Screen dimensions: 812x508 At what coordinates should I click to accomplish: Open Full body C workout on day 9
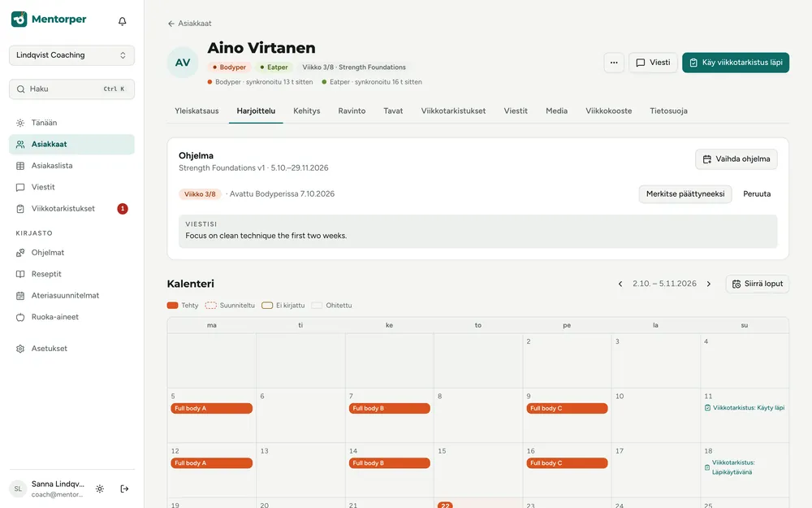click(567, 409)
